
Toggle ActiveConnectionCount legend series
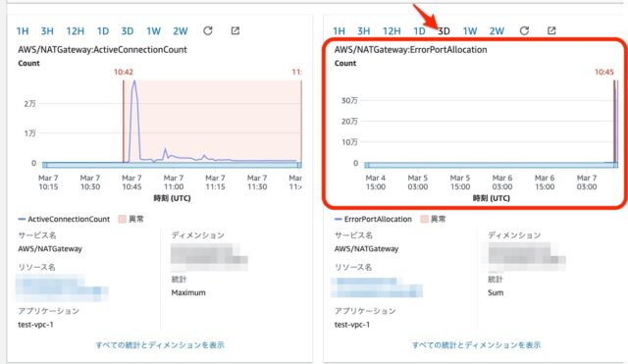point(64,219)
